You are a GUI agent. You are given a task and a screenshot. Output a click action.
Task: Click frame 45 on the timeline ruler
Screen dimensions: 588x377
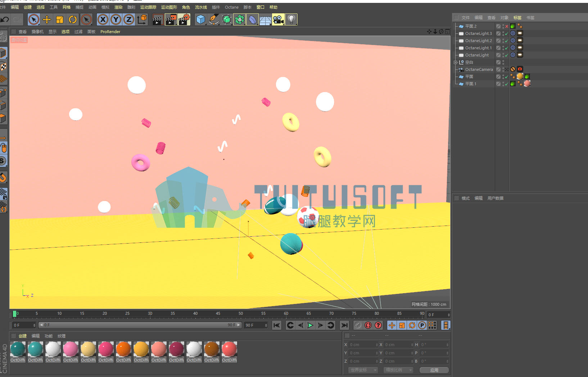pos(218,314)
